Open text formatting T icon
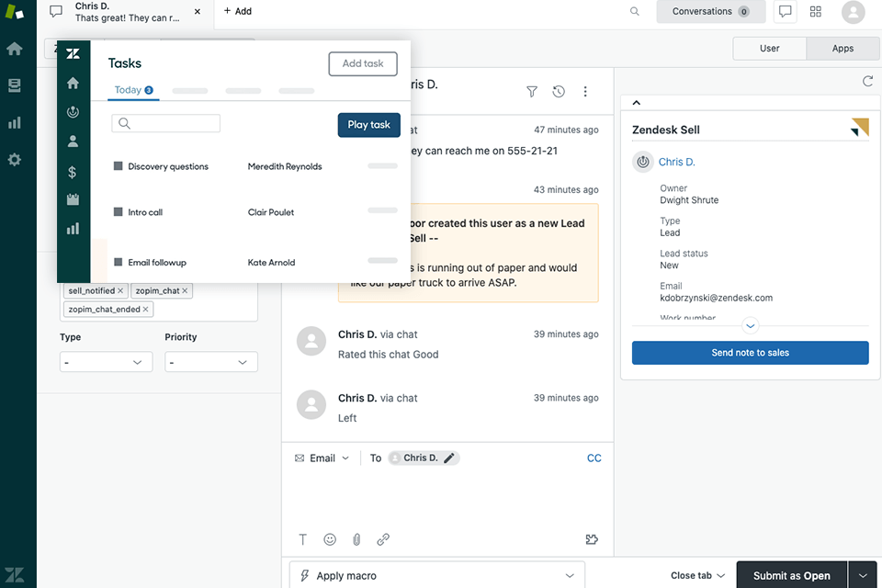882x588 pixels. point(302,539)
